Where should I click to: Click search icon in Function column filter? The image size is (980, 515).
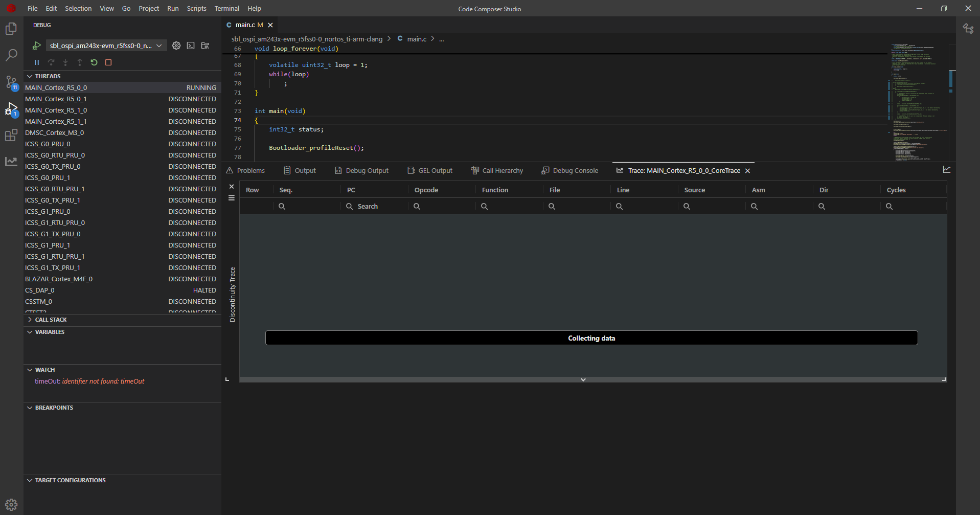pyautogui.click(x=484, y=206)
